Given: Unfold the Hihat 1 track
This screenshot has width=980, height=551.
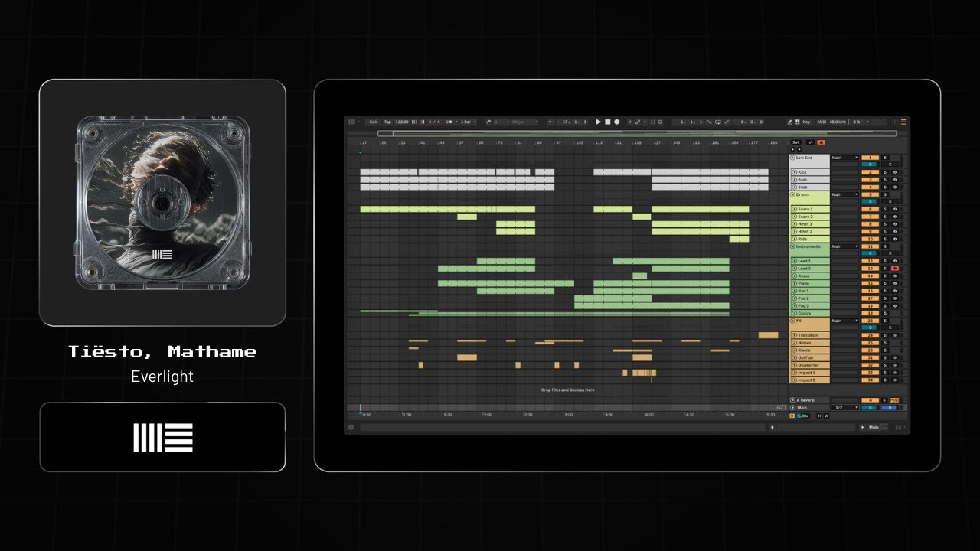Looking at the screenshot, I should pyautogui.click(x=795, y=224).
